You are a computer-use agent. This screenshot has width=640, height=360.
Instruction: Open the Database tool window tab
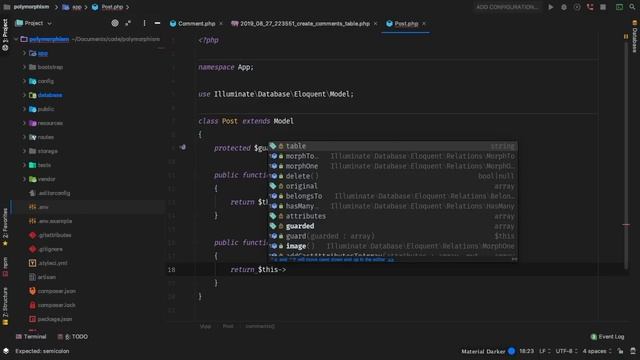635,36
